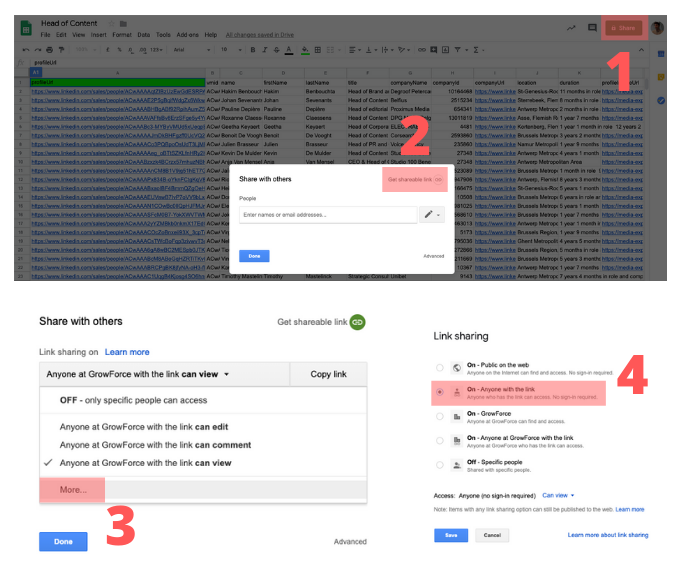Open the 'Anyone at GrowForce with the link can view' dropdown

tap(165, 374)
